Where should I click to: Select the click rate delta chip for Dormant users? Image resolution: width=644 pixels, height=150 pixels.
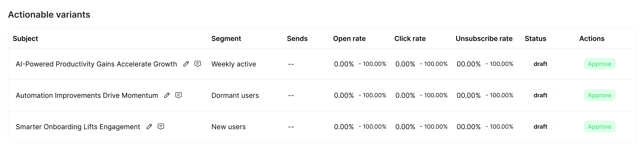[x=433, y=95]
